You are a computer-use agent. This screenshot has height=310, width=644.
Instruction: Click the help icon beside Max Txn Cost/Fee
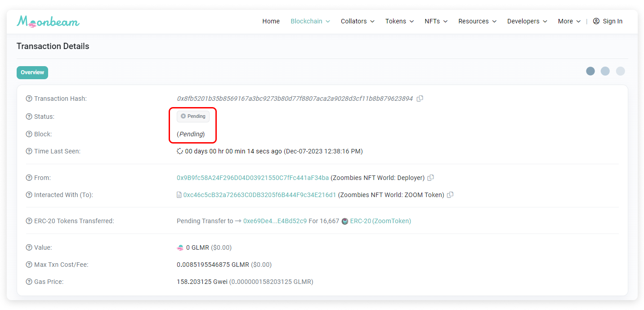(29, 265)
